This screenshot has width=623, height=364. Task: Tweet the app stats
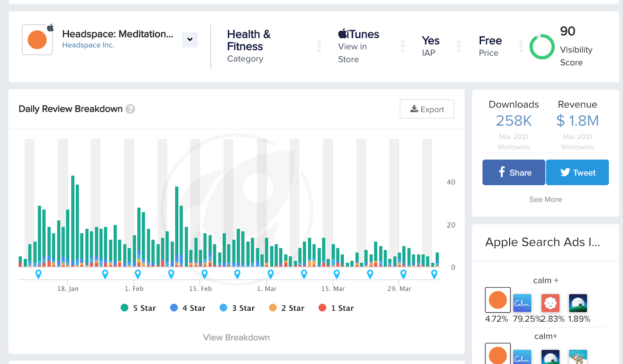(x=577, y=172)
